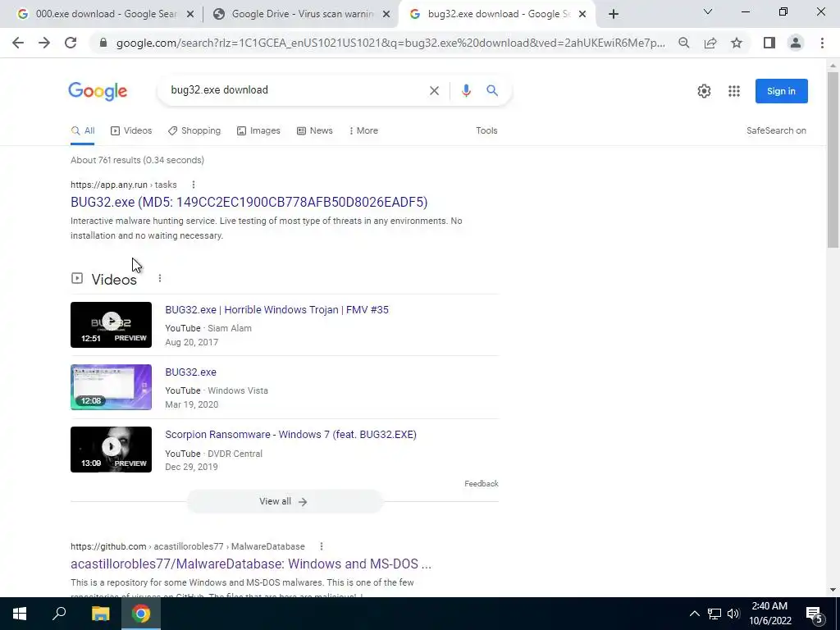840x630 pixels.
Task: Open SafeSearch on setting
Action: [x=776, y=130]
